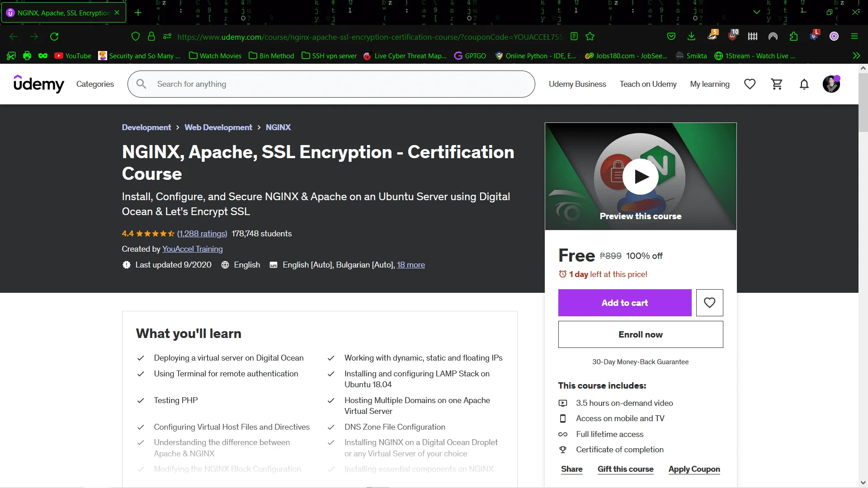868x488 pixels.
Task: Go forward in browser history
Action: [34, 37]
